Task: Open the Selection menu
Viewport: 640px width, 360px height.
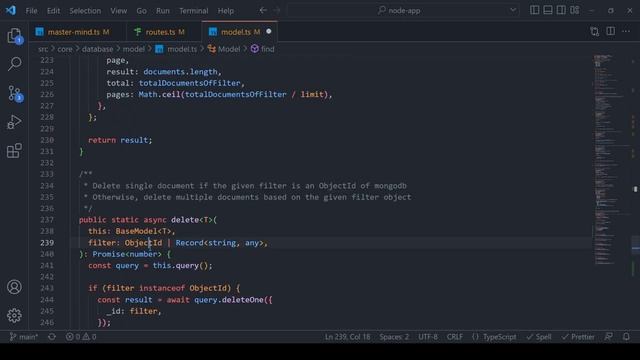Action: click(85, 11)
